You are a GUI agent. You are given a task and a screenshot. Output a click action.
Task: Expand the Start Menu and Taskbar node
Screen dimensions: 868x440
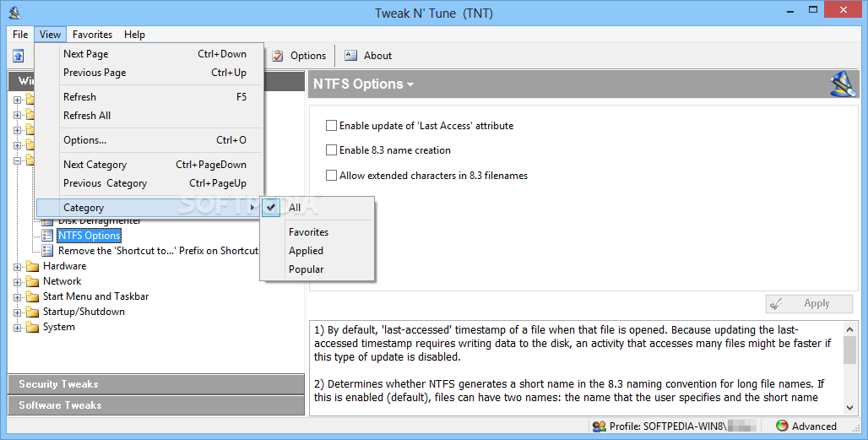click(17, 297)
